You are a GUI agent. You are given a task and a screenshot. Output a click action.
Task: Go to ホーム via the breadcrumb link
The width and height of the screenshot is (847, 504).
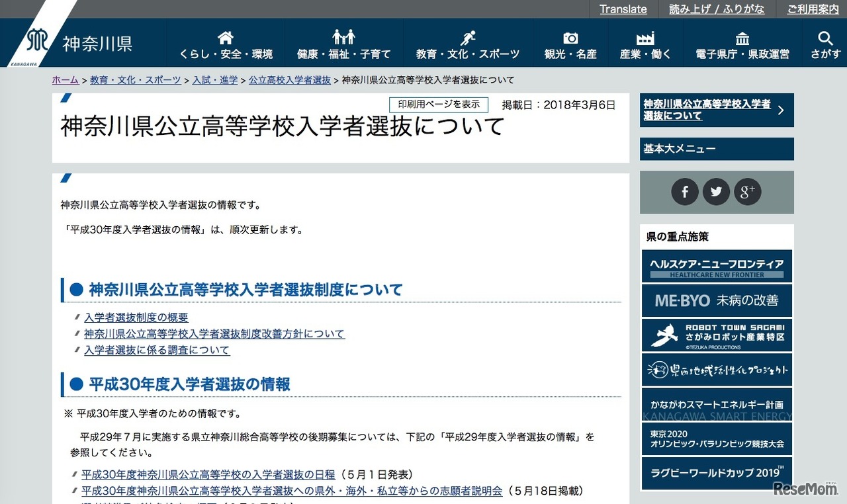[x=64, y=79]
